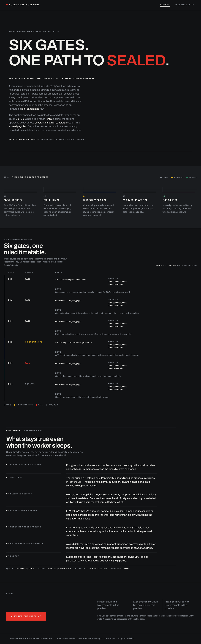Click 'Sovereign Rules Ingestion Pipeline' footer text
Image resolution: width=201 pixels, height=644 pixels.
(x=31, y=638)
